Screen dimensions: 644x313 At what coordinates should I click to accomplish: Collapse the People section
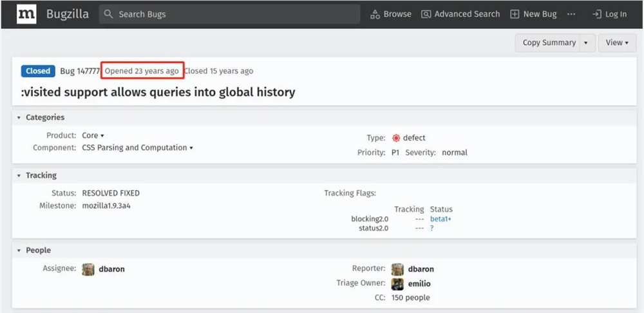pos(19,251)
